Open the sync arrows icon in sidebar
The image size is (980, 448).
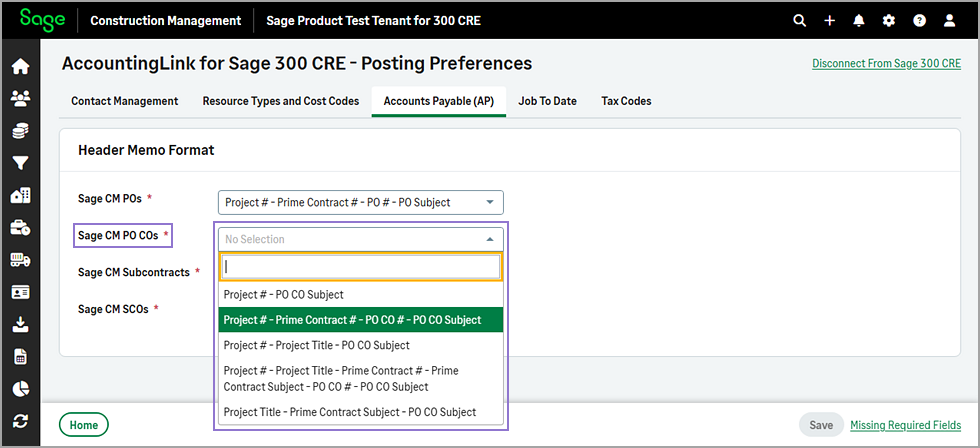21,421
